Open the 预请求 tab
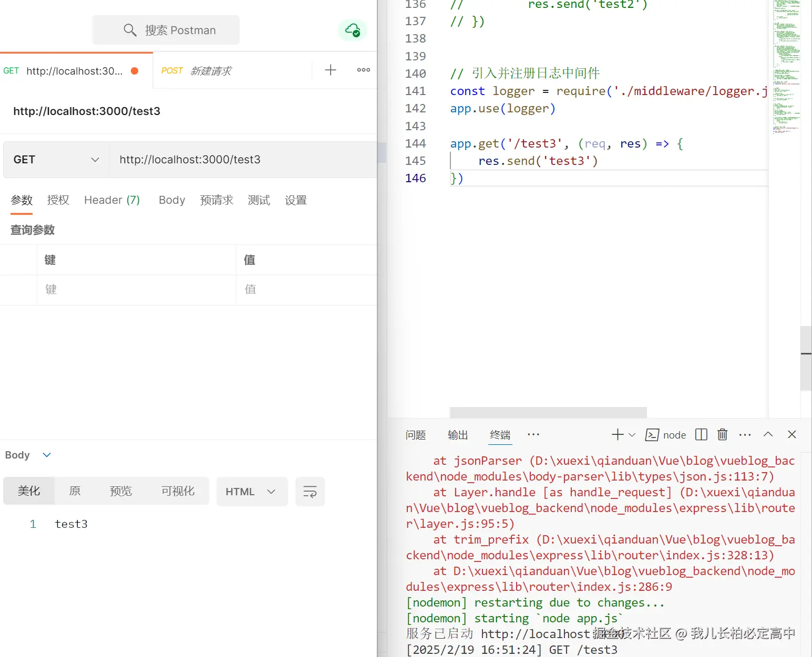The width and height of the screenshot is (812, 657). click(x=217, y=200)
